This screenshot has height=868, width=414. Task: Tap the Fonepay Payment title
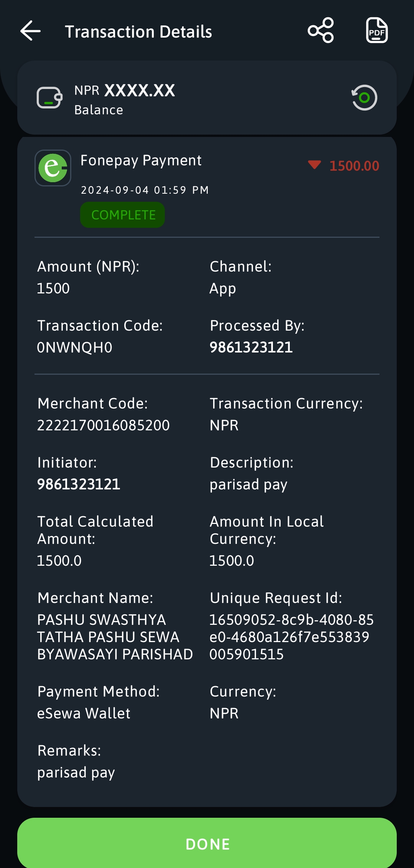(x=141, y=160)
